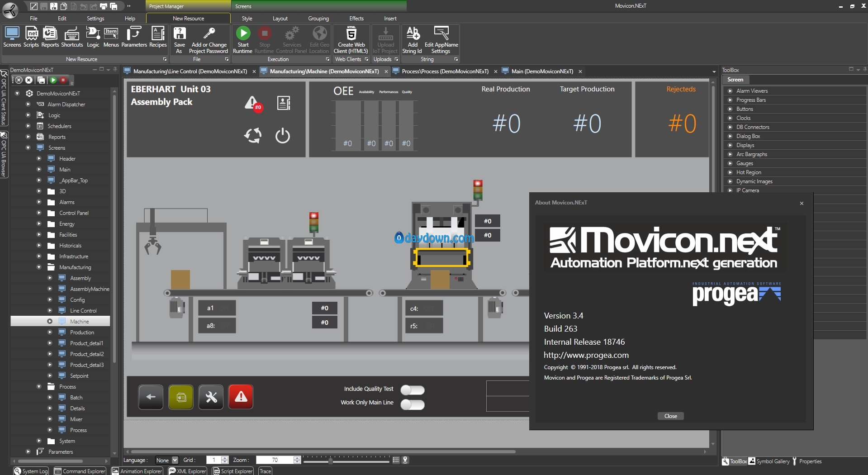Click the Recipes ribbon icon
This screenshot has width=868, height=475.
coord(158,37)
